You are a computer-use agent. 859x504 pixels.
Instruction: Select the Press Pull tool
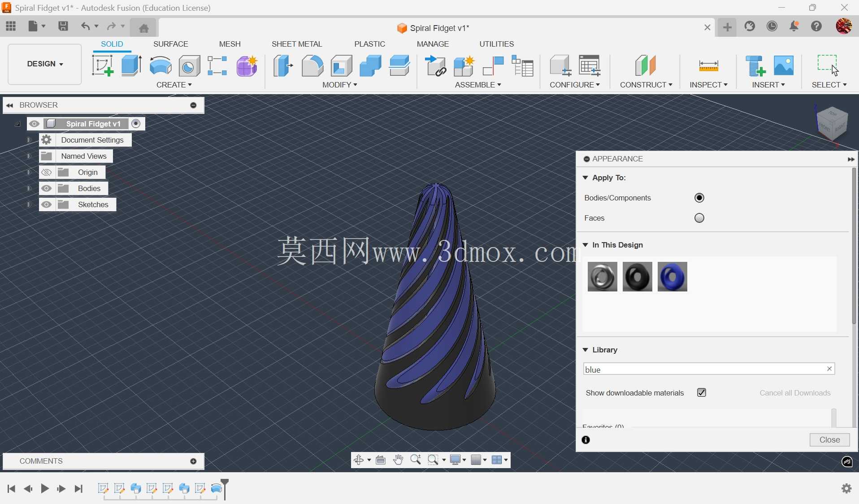[x=283, y=65]
